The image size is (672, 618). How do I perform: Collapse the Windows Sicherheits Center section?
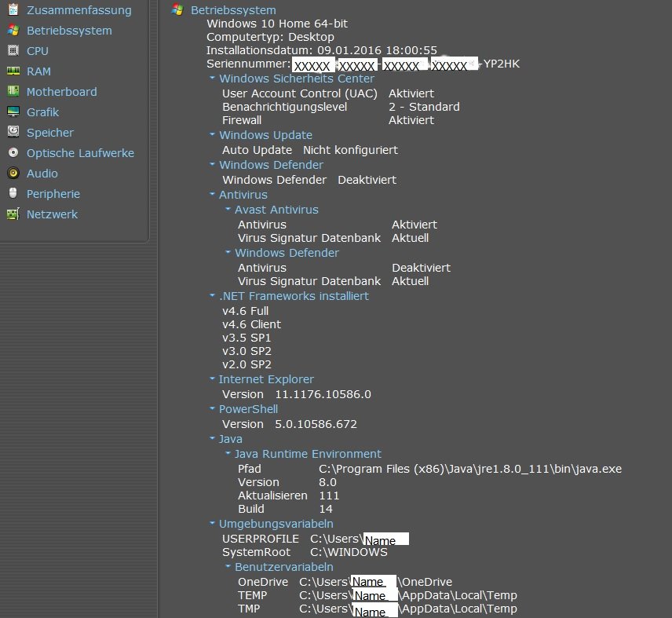click(212, 79)
